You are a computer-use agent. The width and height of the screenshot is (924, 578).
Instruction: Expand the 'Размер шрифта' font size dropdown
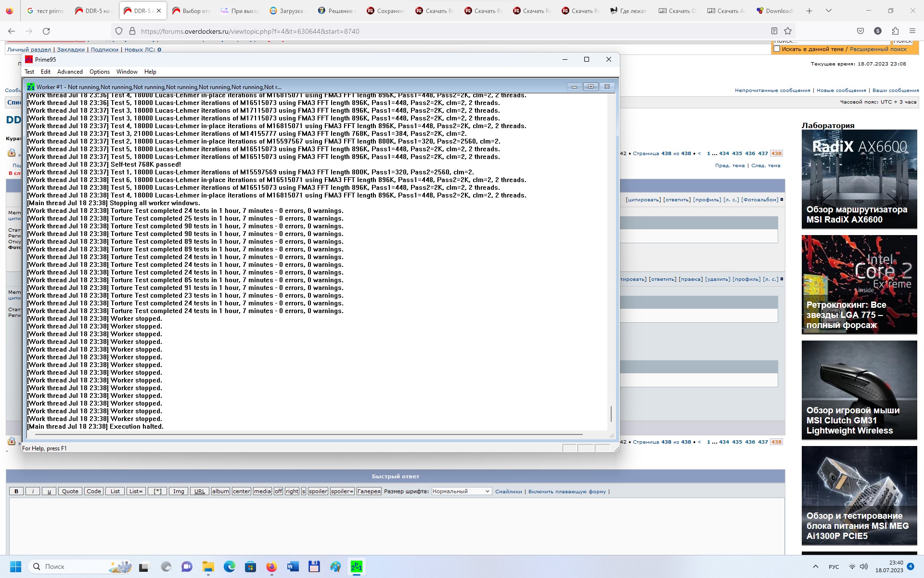pyautogui.click(x=461, y=491)
